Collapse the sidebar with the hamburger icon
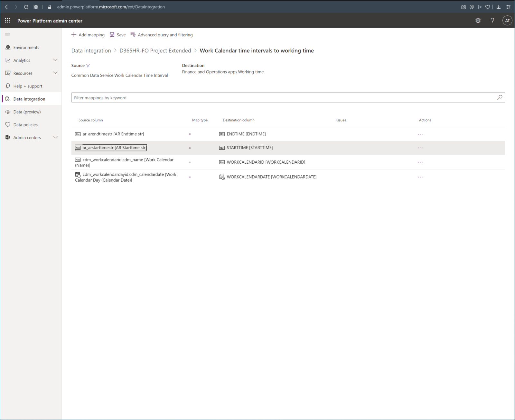515x420 pixels. (8, 34)
